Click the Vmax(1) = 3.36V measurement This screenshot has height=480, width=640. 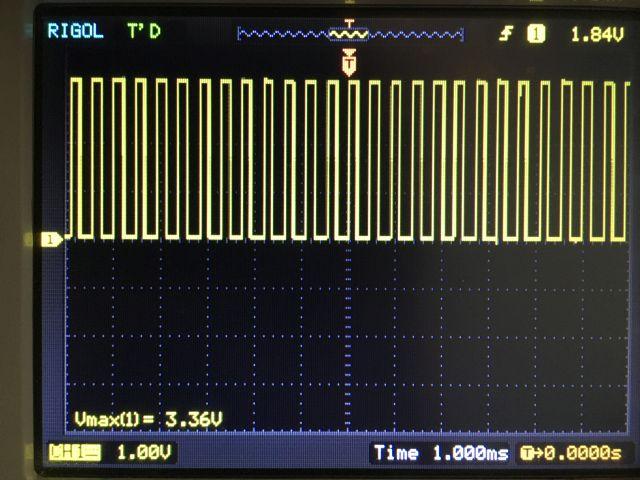point(148,419)
